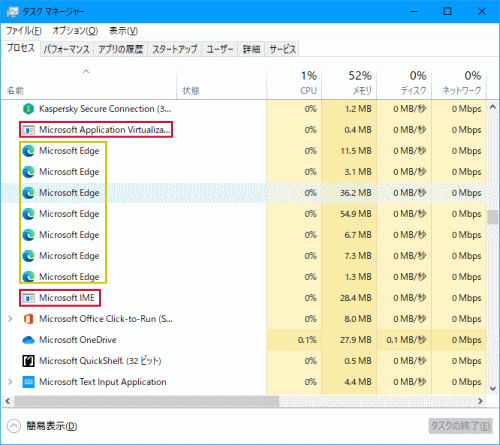The image size is (500, 445).
Task: Select Microsoft Application Virtualiza... process name
Action: 104,130
